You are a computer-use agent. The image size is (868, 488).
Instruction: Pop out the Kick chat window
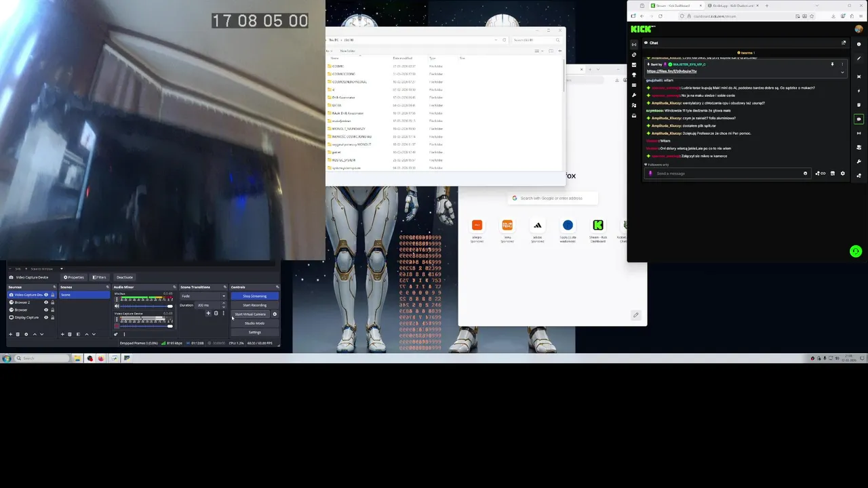pos(844,43)
